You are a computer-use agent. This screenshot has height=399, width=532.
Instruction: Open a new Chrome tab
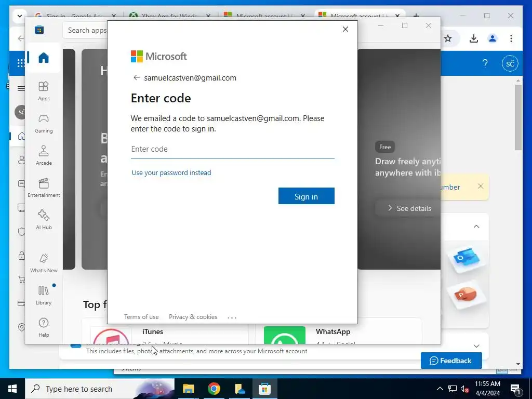[416, 16]
